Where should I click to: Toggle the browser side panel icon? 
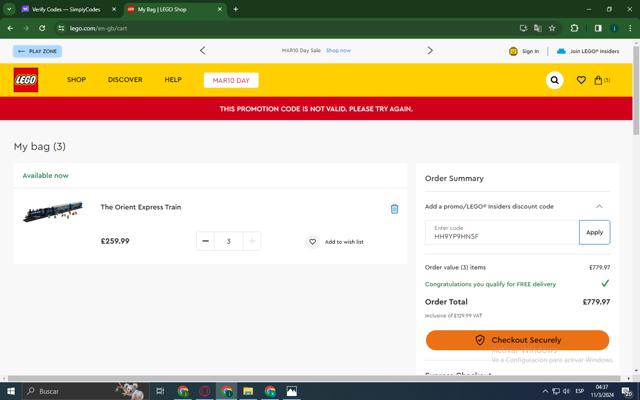[598, 28]
